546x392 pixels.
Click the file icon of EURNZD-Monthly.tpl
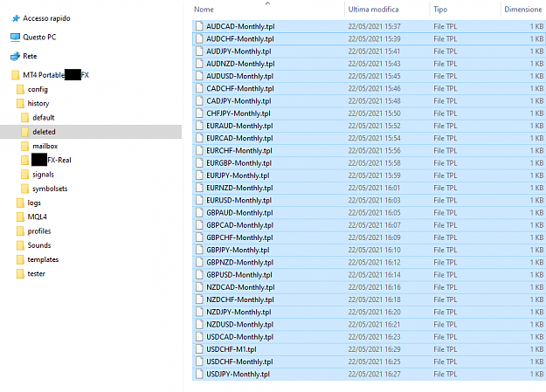click(x=199, y=188)
